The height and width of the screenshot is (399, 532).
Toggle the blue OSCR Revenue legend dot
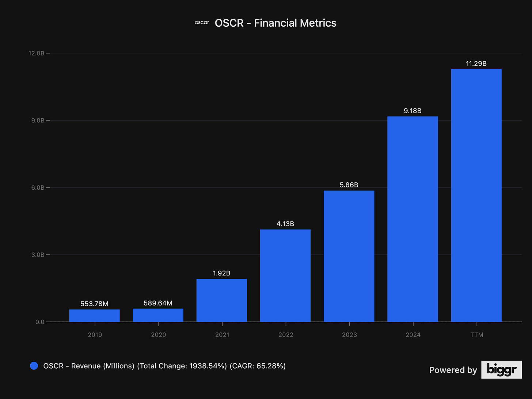click(34, 366)
